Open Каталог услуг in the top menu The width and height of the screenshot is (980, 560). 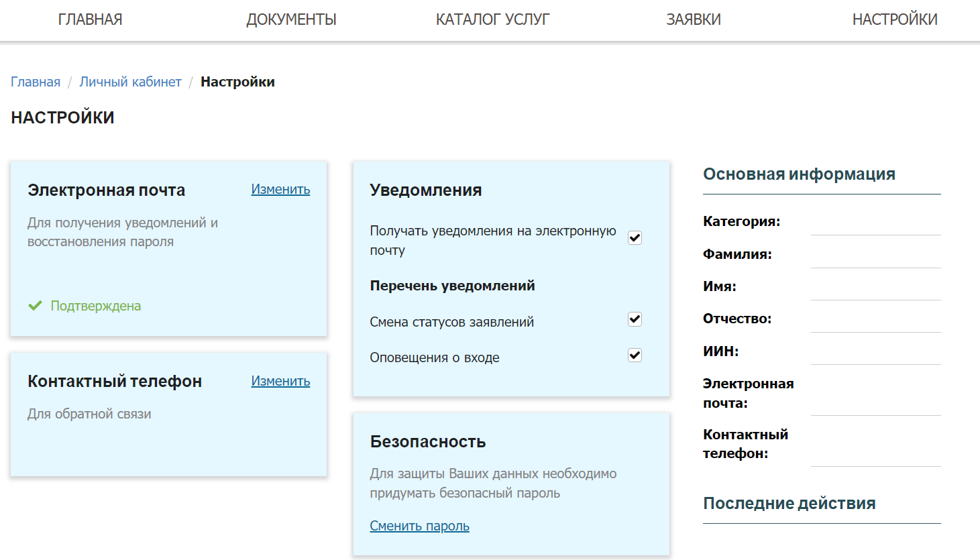click(492, 19)
